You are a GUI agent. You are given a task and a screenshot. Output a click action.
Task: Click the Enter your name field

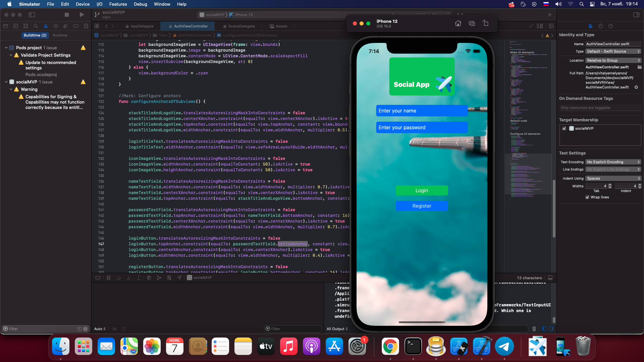coord(422,111)
